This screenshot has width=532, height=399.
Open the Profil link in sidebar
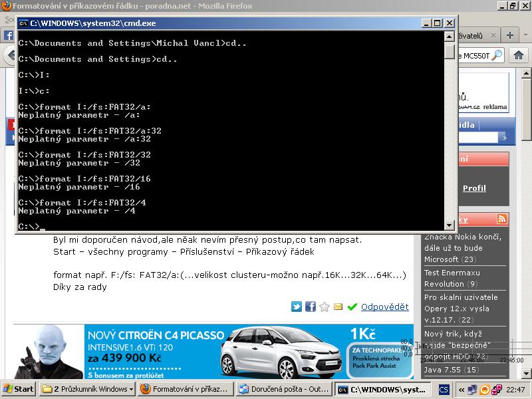pyautogui.click(x=474, y=188)
